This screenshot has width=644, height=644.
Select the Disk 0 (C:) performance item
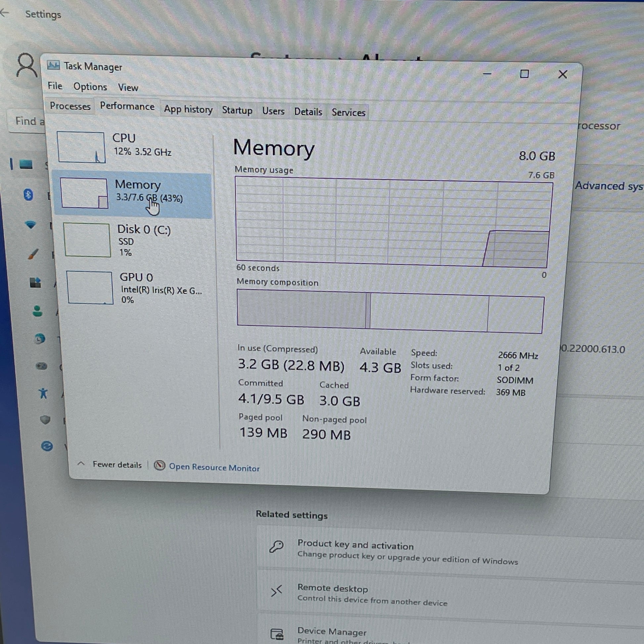[x=143, y=230]
